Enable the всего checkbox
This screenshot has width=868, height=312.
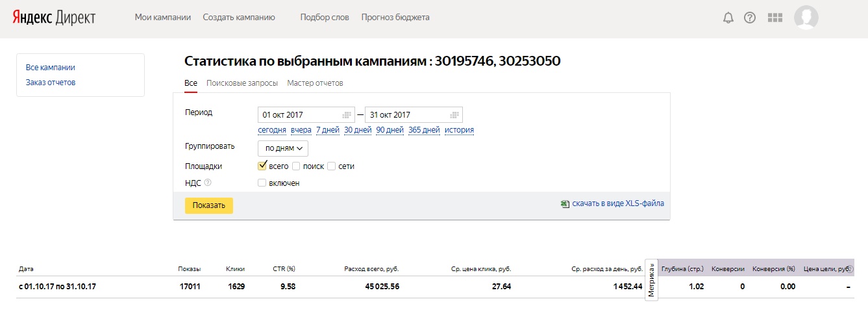tap(262, 166)
